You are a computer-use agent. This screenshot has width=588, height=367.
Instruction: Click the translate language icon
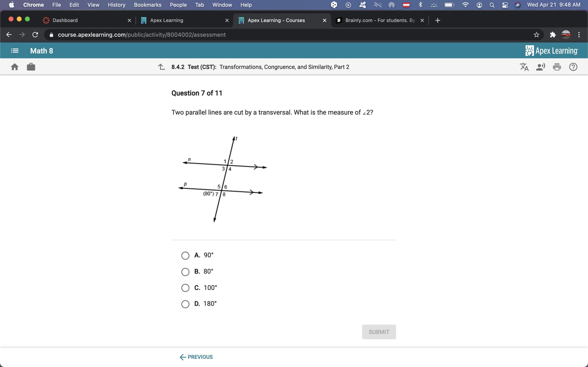(524, 67)
